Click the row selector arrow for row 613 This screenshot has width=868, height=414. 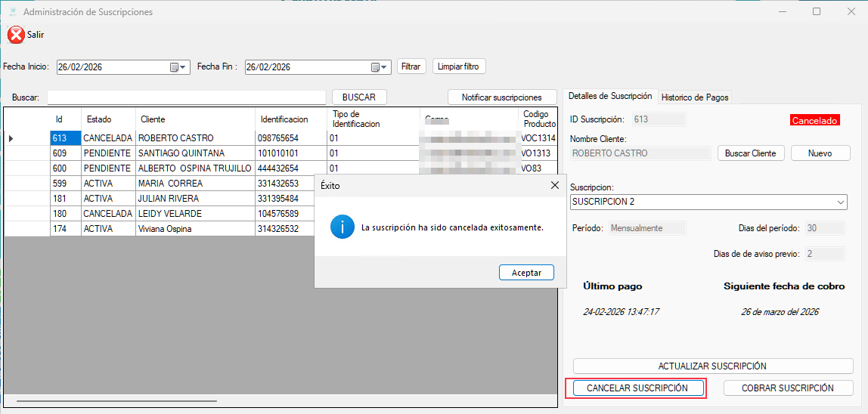point(11,138)
